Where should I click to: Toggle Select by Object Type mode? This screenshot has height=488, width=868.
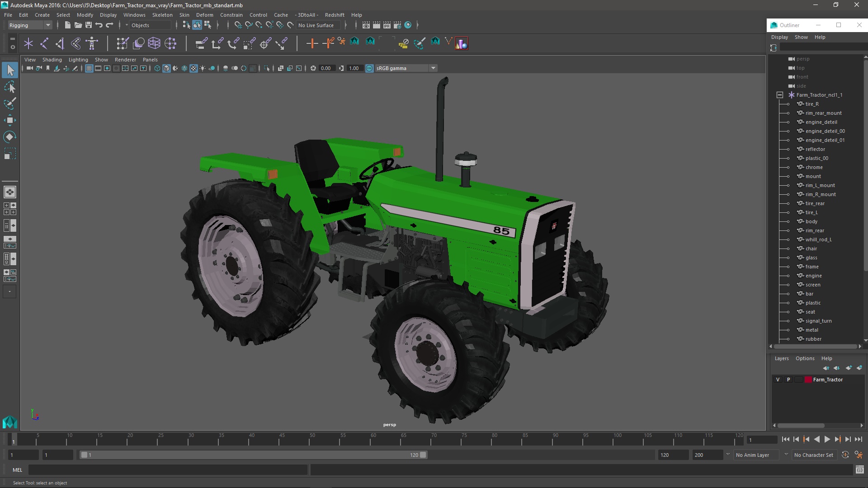(197, 25)
